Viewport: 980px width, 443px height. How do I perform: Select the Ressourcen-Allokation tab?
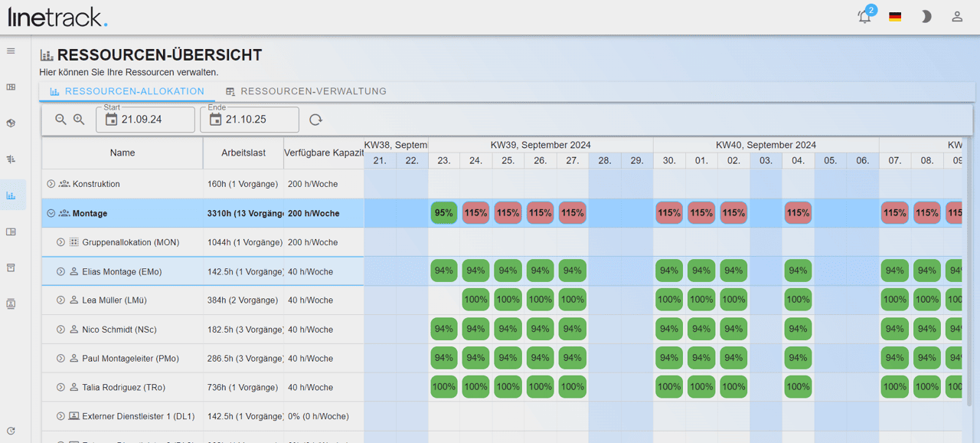point(127,91)
